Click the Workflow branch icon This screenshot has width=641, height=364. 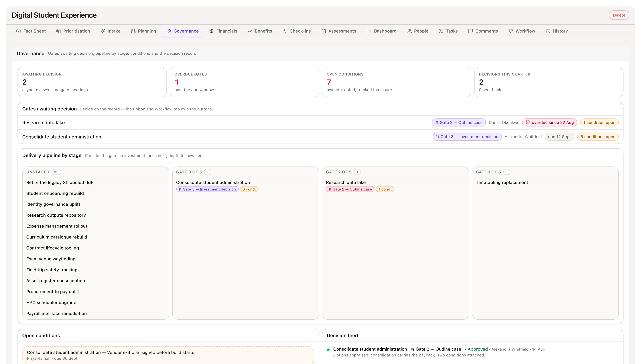coord(511,31)
